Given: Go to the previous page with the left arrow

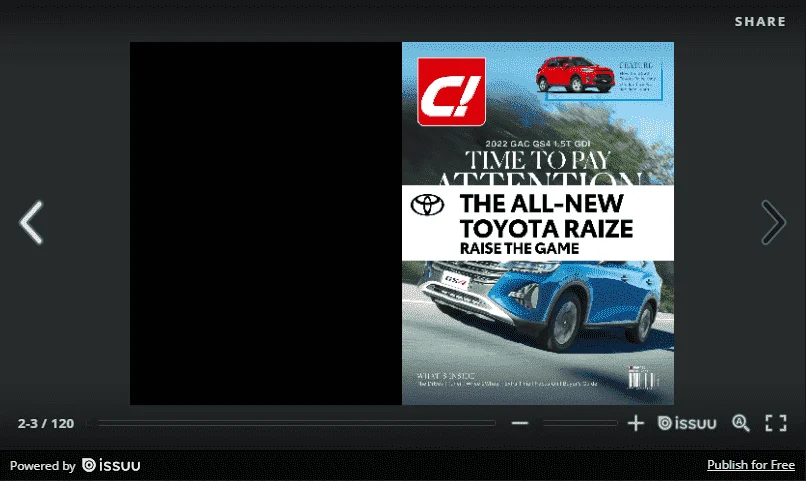Looking at the screenshot, I should (x=31, y=222).
